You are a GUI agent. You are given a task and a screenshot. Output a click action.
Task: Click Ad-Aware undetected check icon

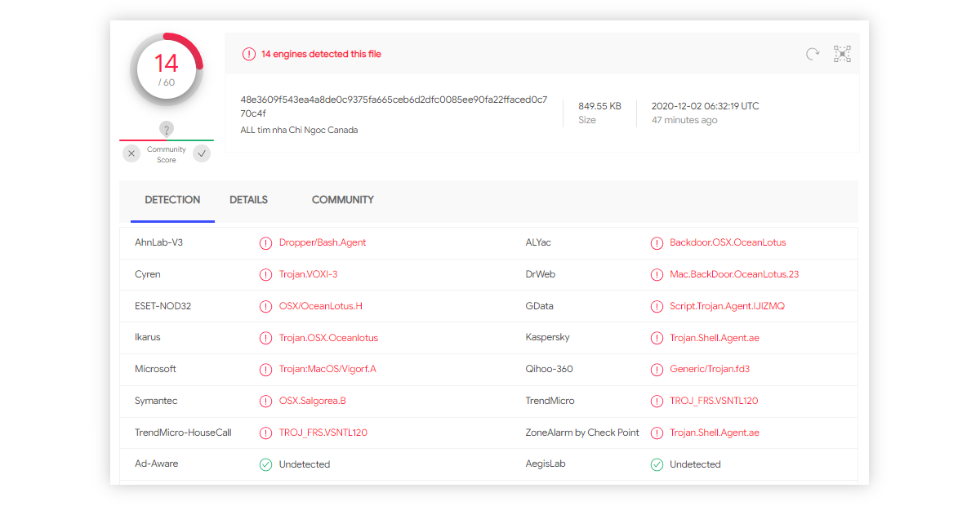265,464
